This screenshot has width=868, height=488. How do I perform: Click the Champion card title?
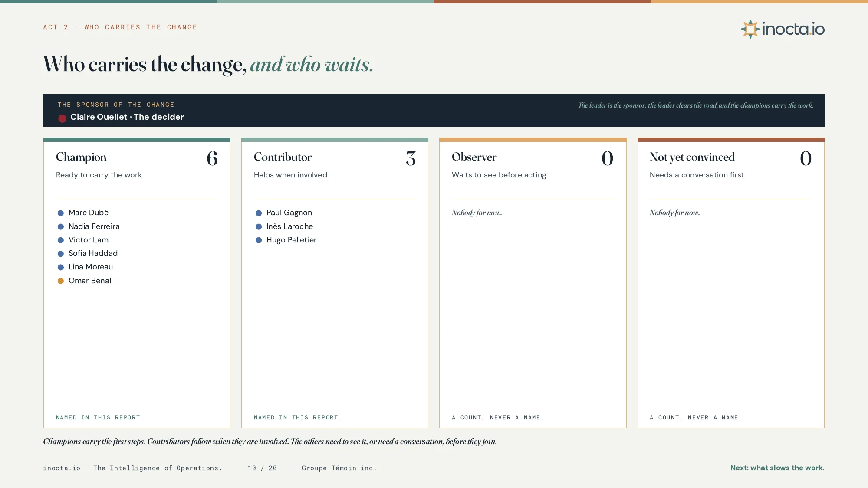[x=81, y=157]
